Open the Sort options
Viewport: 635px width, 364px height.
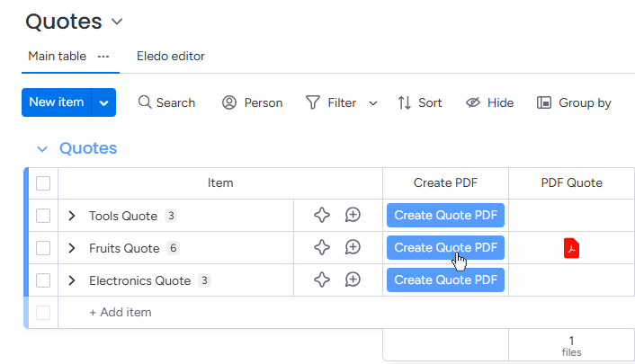419,102
